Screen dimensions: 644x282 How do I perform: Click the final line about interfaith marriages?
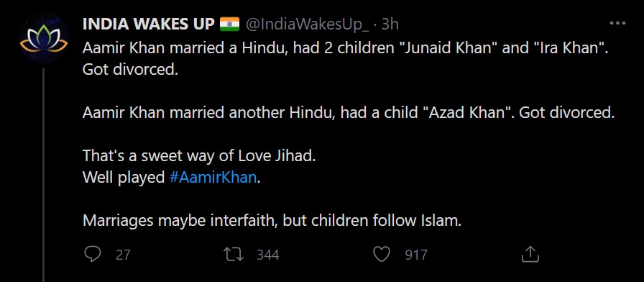(272, 221)
